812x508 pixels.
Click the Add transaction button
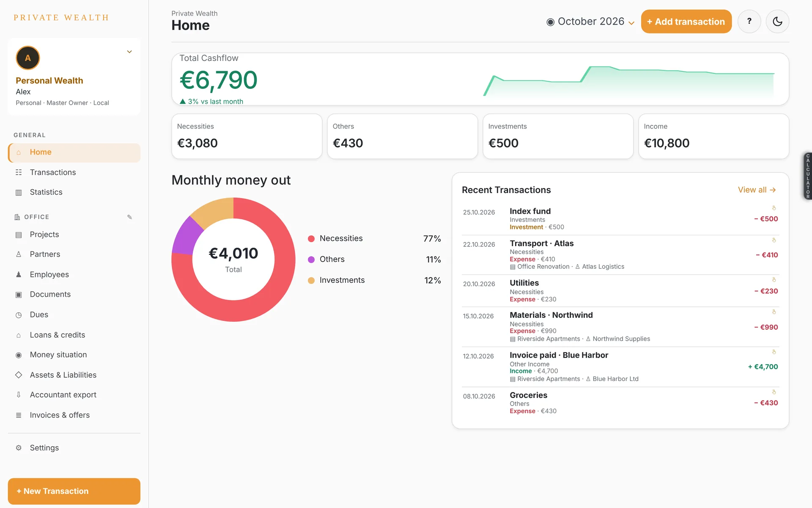click(x=686, y=22)
